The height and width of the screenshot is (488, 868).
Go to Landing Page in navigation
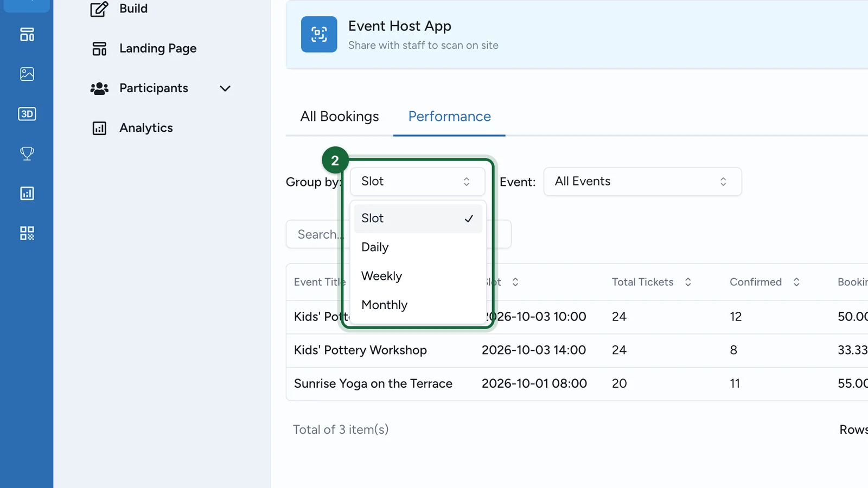[158, 49]
